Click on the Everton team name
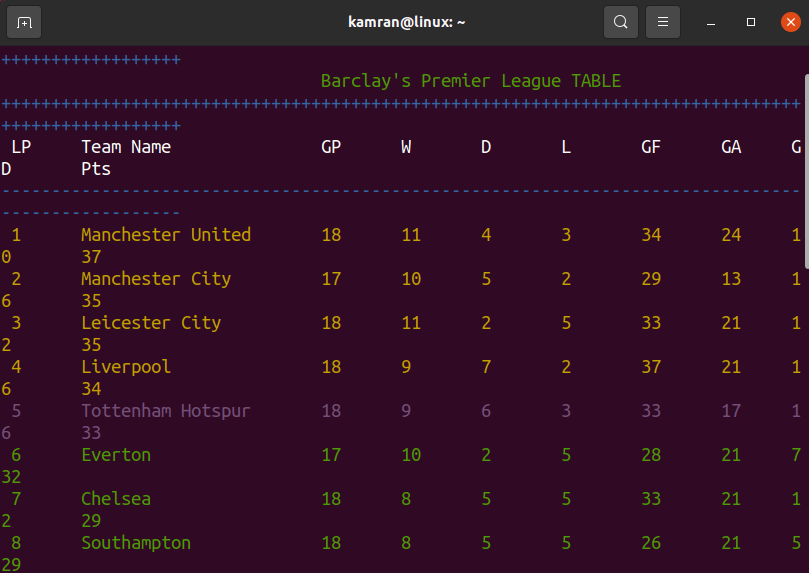Viewport: 809px width, 573px height. [116, 455]
